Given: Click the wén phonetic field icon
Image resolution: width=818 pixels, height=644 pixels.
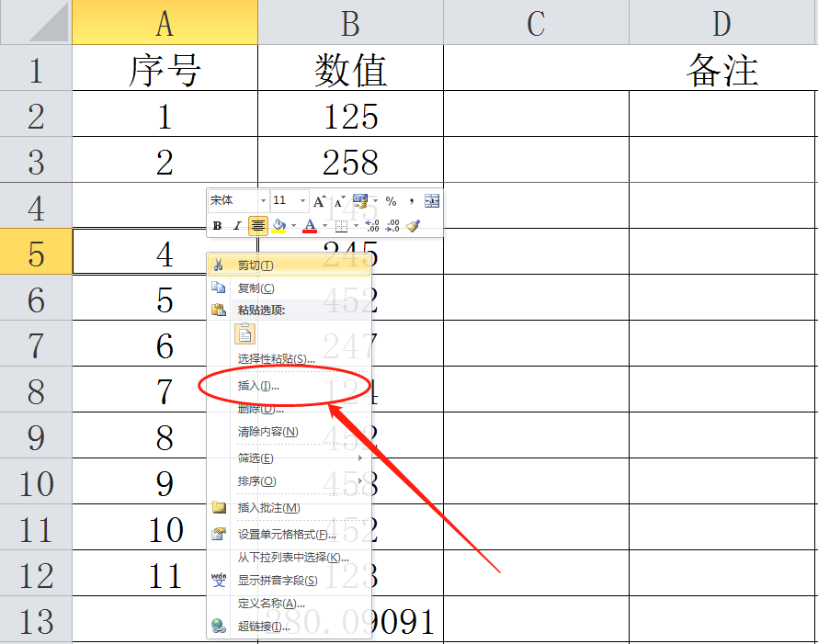Looking at the screenshot, I should [x=219, y=580].
